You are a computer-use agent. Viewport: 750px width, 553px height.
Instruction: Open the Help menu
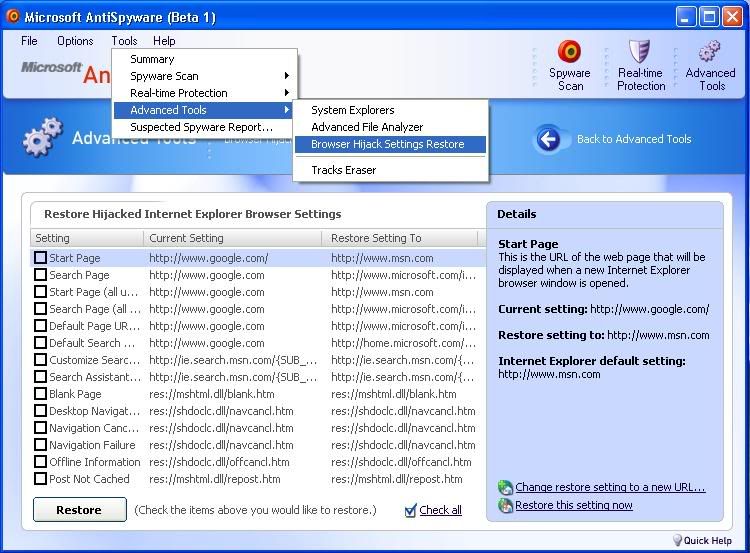[164, 41]
